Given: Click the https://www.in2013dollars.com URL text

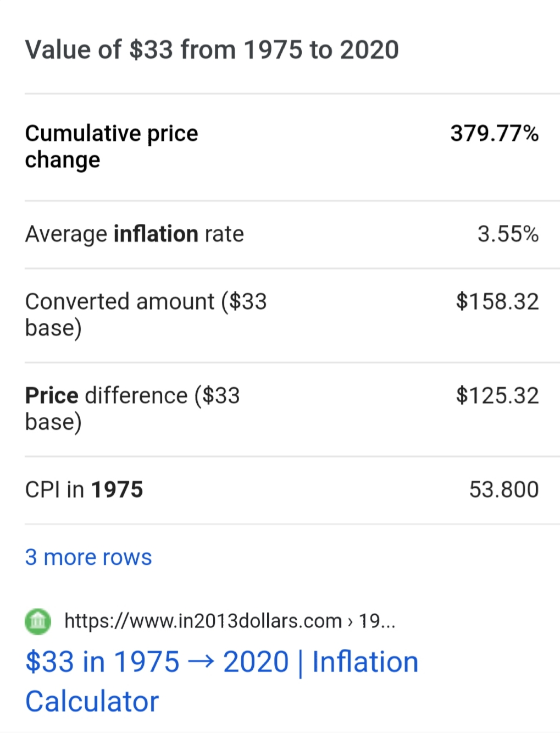Looking at the screenshot, I should click(x=203, y=621).
